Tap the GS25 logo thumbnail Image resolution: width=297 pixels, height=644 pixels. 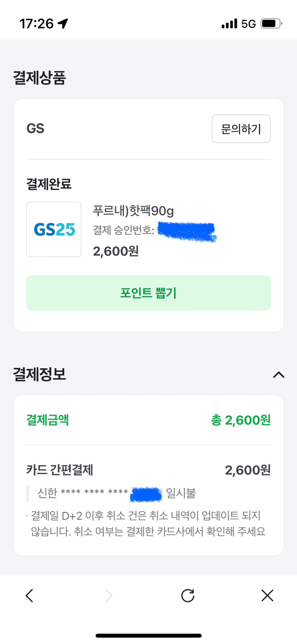[54, 229]
